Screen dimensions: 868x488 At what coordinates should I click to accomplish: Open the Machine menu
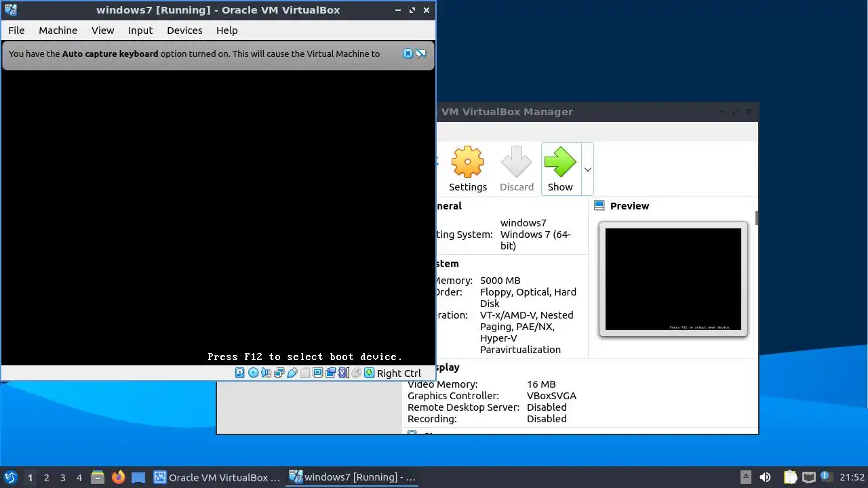coord(58,30)
